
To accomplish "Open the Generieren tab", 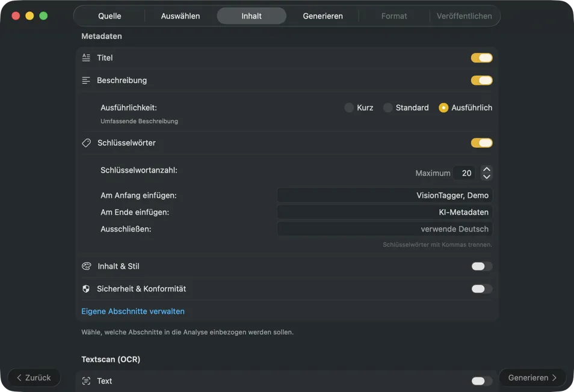I will pyautogui.click(x=322, y=16).
